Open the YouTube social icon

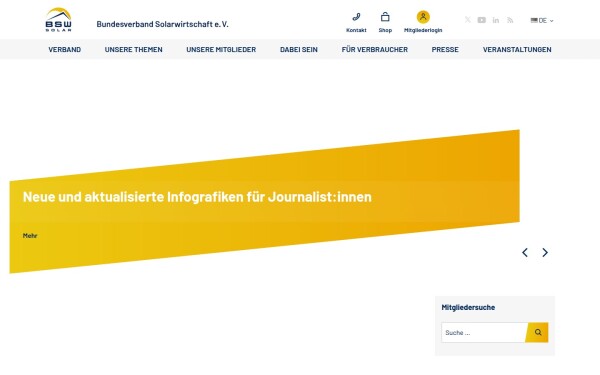(x=481, y=20)
